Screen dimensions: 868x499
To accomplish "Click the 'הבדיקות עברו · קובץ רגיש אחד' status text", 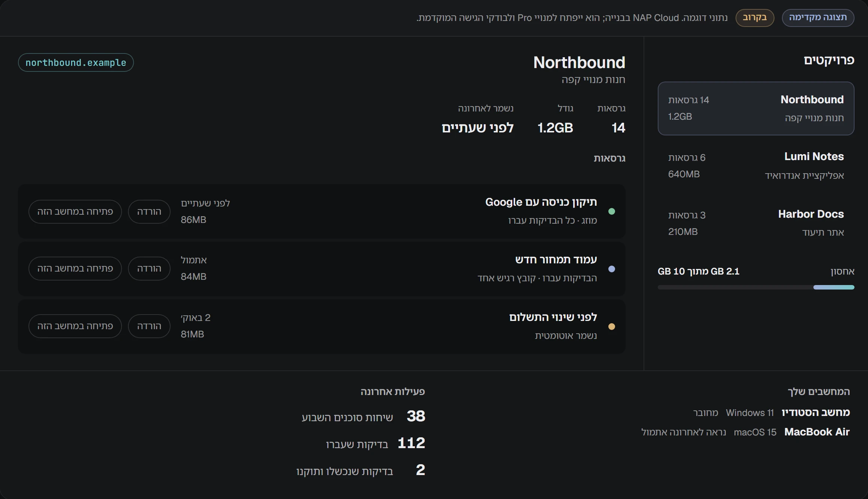I will tap(537, 278).
